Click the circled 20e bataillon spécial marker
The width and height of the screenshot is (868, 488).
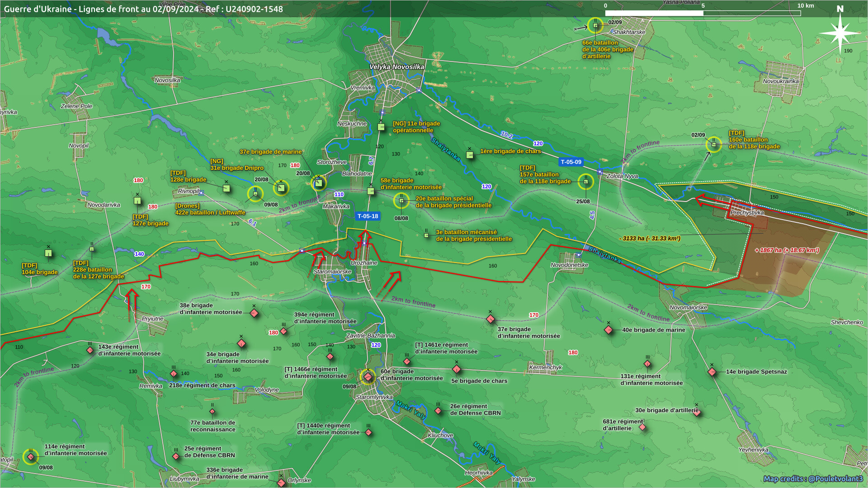point(401,201)
